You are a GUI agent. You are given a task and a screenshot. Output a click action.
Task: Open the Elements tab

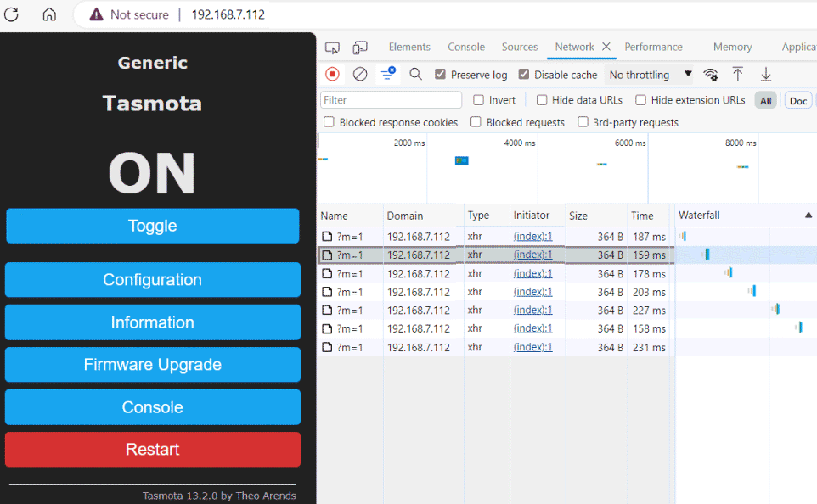click(x=409, y=47)
